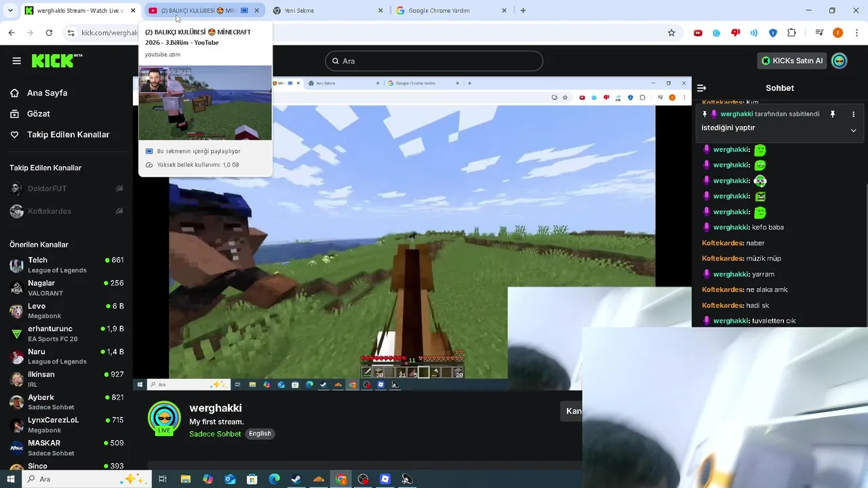Viewport: 868px width, 488px height.
Task: Open Ana Sayfa in sidebar
Action: tap(47, 93)
